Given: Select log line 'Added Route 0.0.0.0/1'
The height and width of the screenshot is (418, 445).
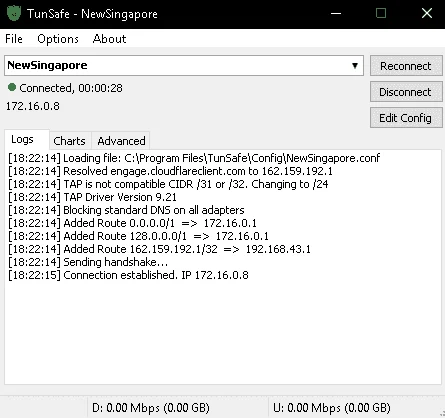Looking at the screenshot, I should click(x=132, y=223).
